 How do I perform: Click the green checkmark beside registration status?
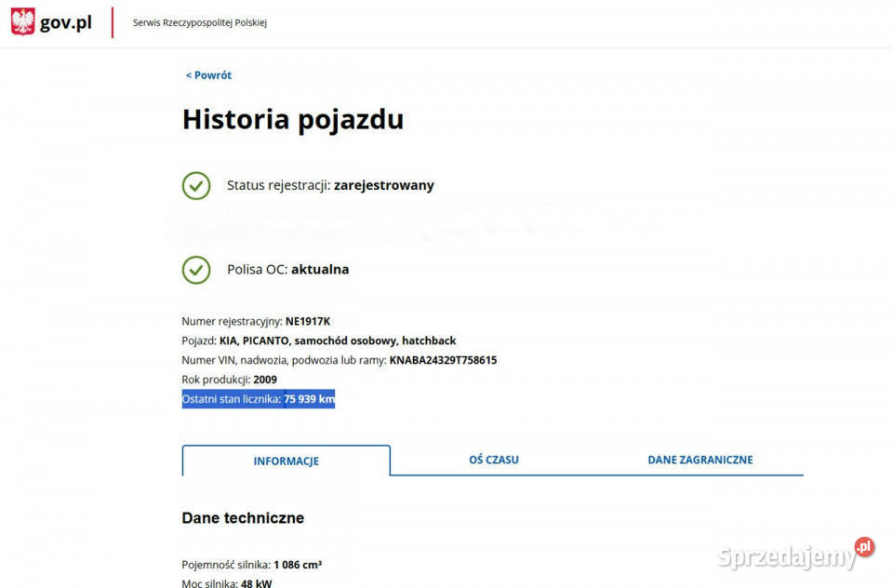pyautogui.click(x=195, y=185)
